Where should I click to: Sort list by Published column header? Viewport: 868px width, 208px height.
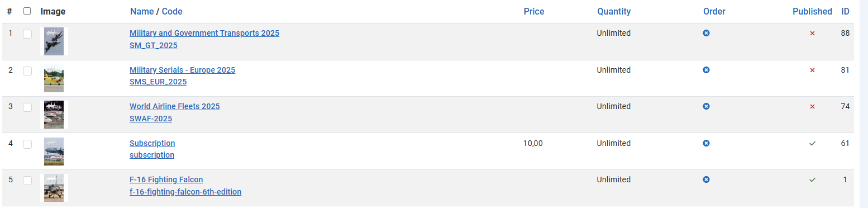[x=812, y=11]
